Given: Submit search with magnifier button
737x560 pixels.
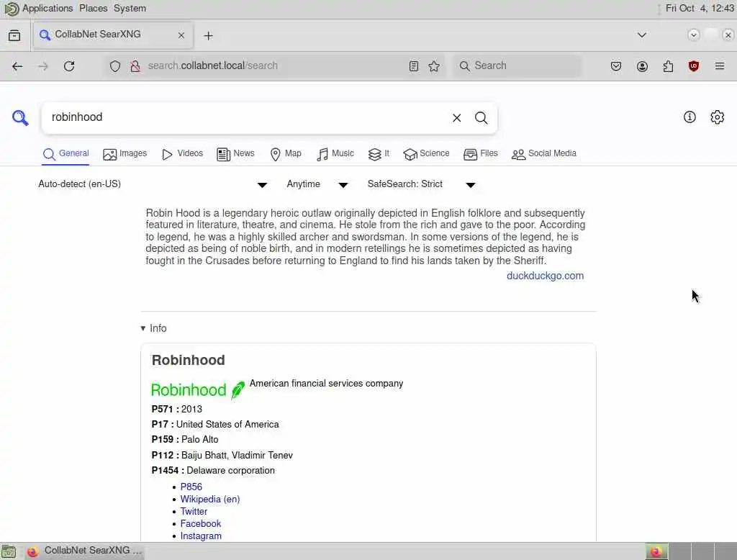Looking at the screenshot, I should 481,117.
